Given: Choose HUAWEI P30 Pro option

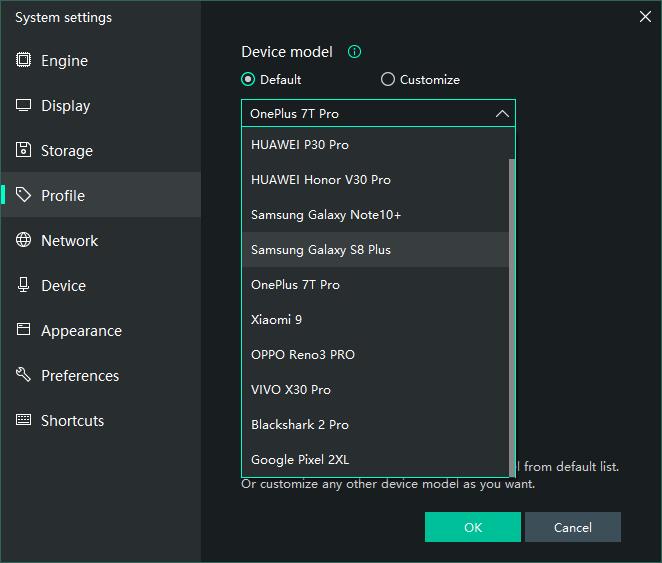Looking at the screenshot, I should pos(300,145).
